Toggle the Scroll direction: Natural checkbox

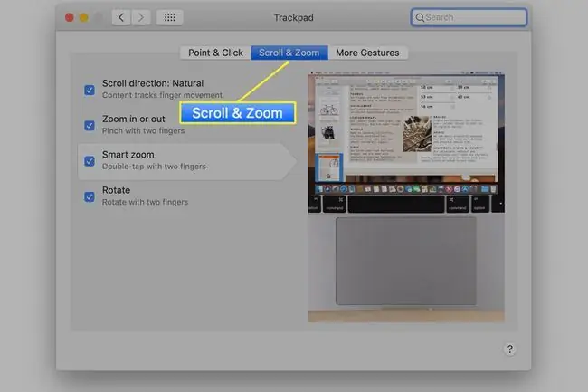point(90,90)
